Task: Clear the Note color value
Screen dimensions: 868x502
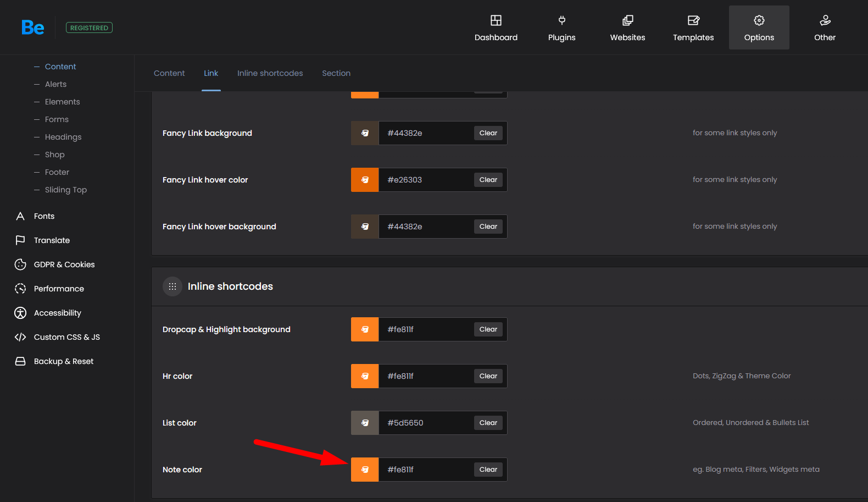Action: tap(488, 470)
